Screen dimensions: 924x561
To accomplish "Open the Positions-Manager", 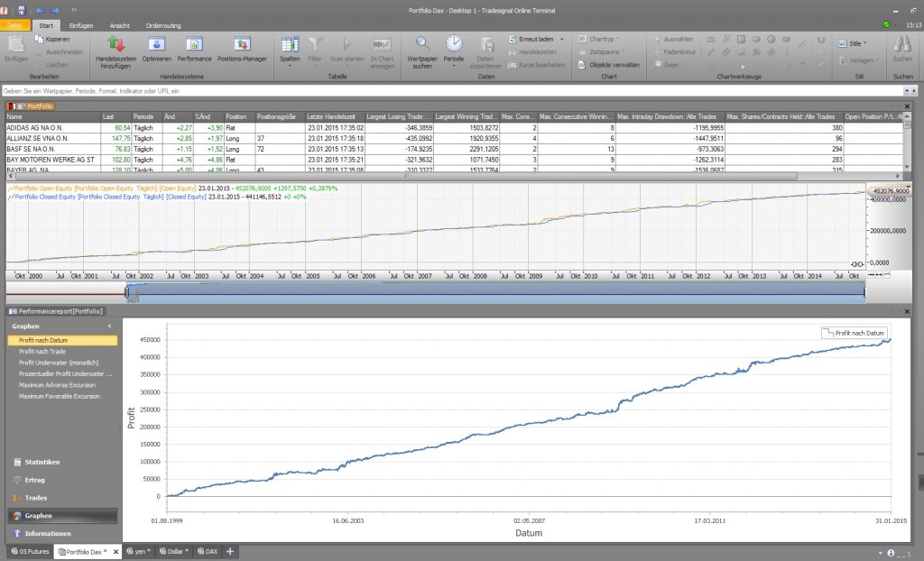I will click(241, 45).
